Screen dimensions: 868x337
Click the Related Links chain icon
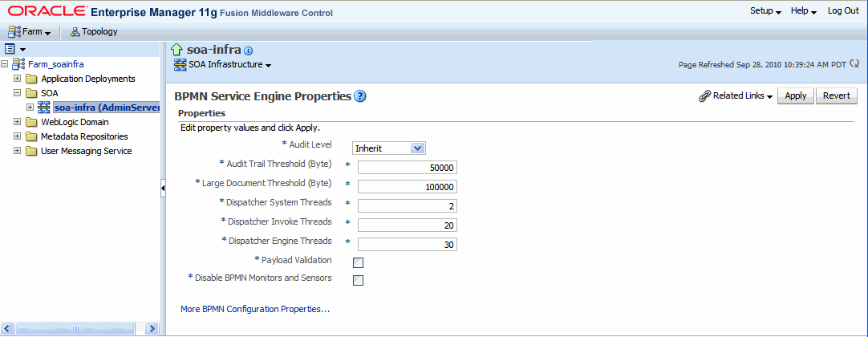click(x=704, y=96)
